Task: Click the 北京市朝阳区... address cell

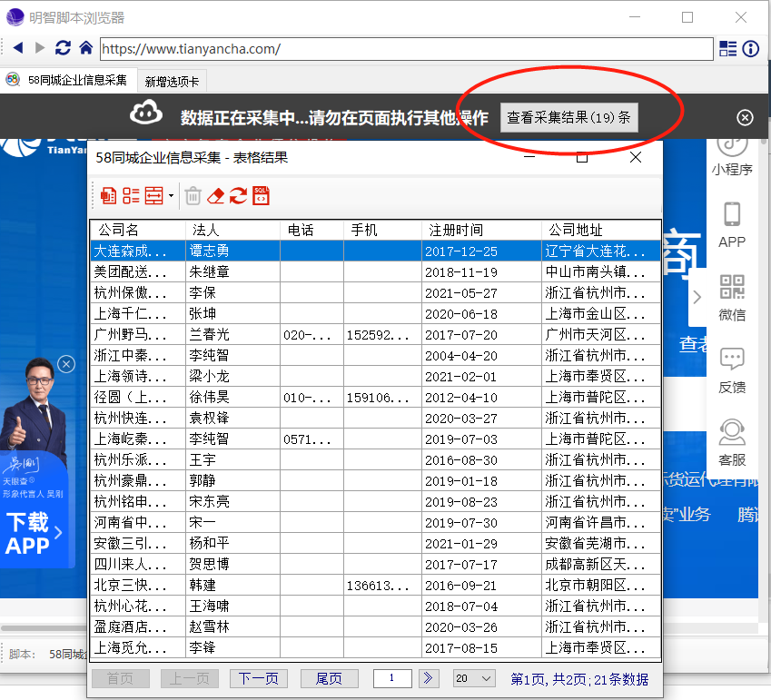Action: tap(601, 585)
